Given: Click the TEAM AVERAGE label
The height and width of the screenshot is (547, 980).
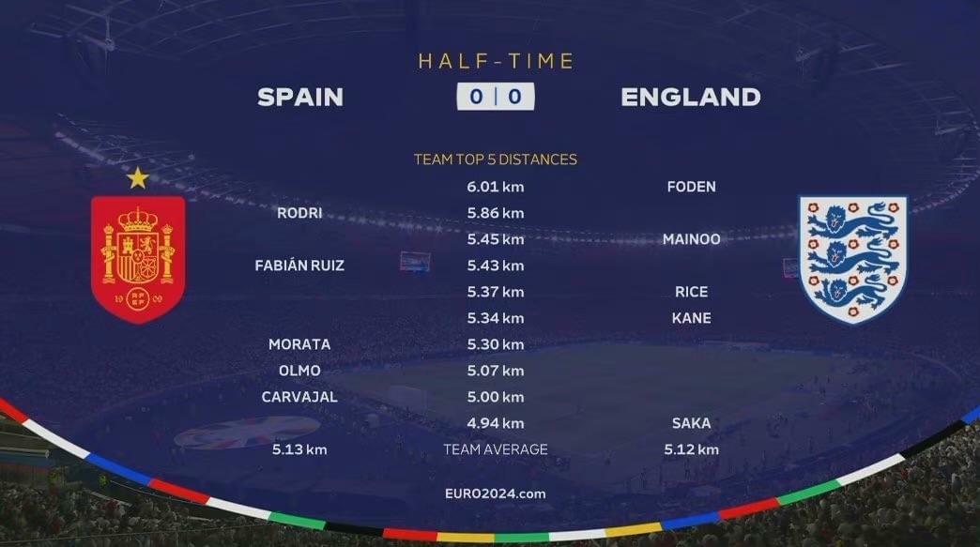Looking at the screenshot, I should (x=496, y=449).
